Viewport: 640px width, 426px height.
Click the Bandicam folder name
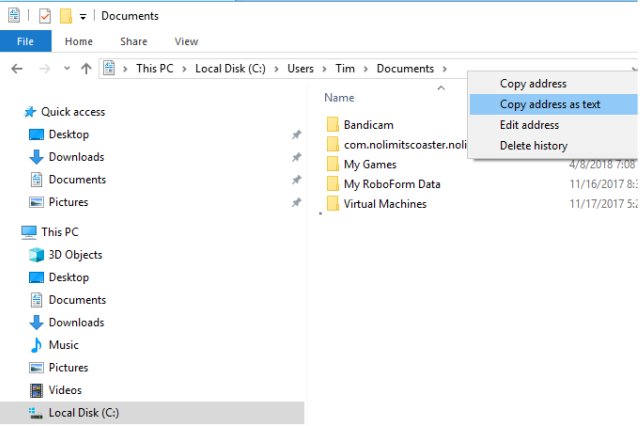369,125
